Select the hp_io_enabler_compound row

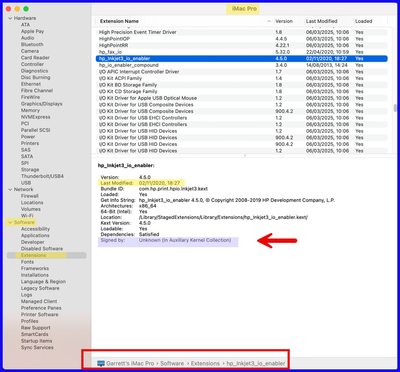242,65
